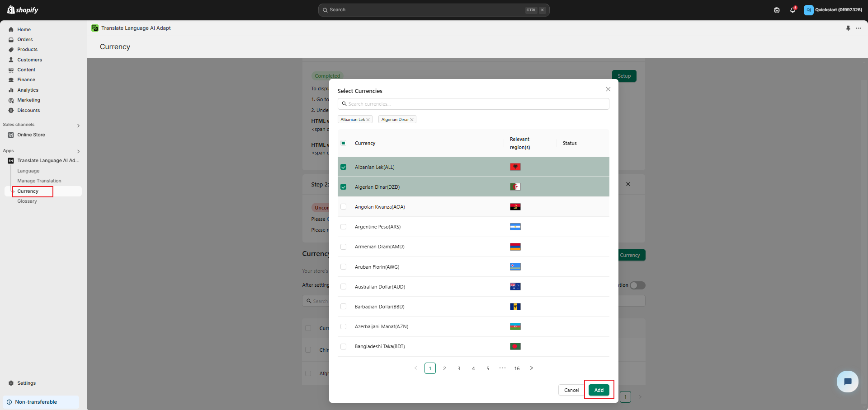The height and width of the screenshot is (410, 868).
Task: Click the pin icon for the app
Action: click(848, 28)
